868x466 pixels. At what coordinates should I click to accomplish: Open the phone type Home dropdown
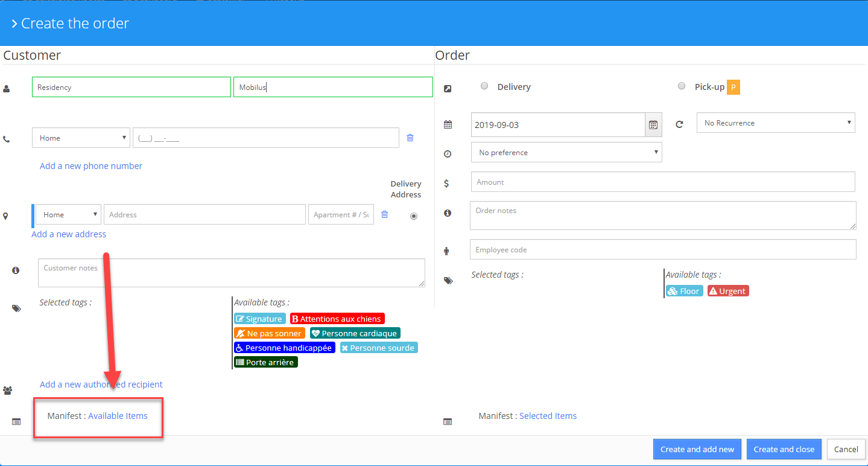click(81, 138)
